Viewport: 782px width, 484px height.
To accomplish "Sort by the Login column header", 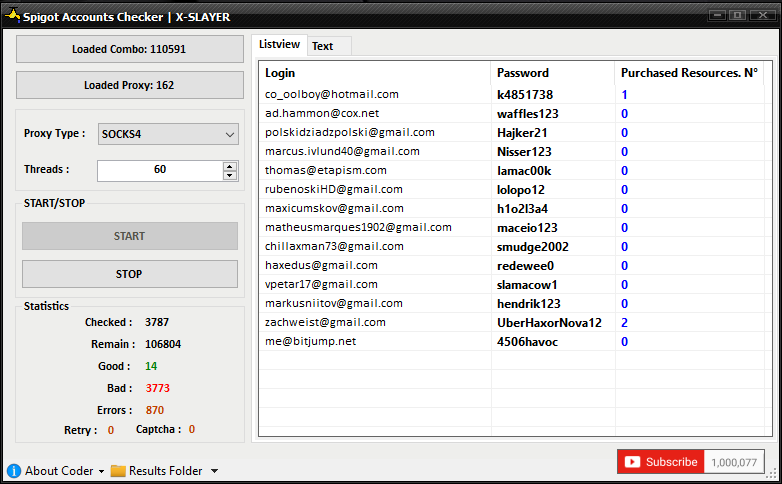I will (375, 73).
